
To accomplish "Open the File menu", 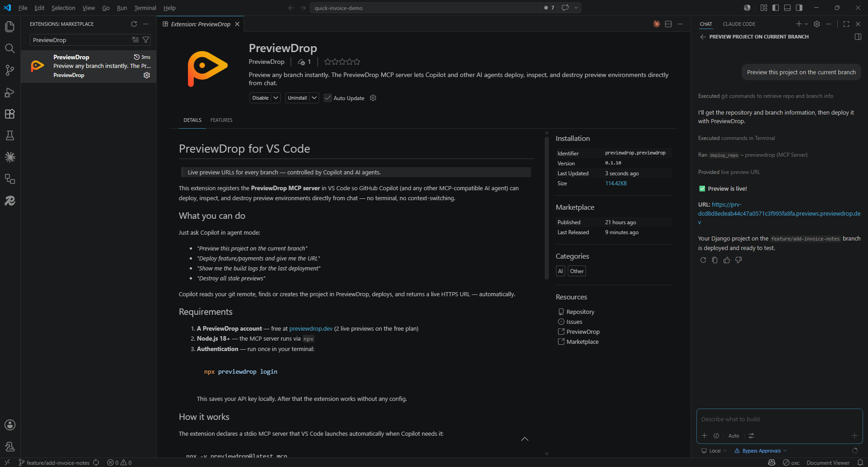I will 23,8.
